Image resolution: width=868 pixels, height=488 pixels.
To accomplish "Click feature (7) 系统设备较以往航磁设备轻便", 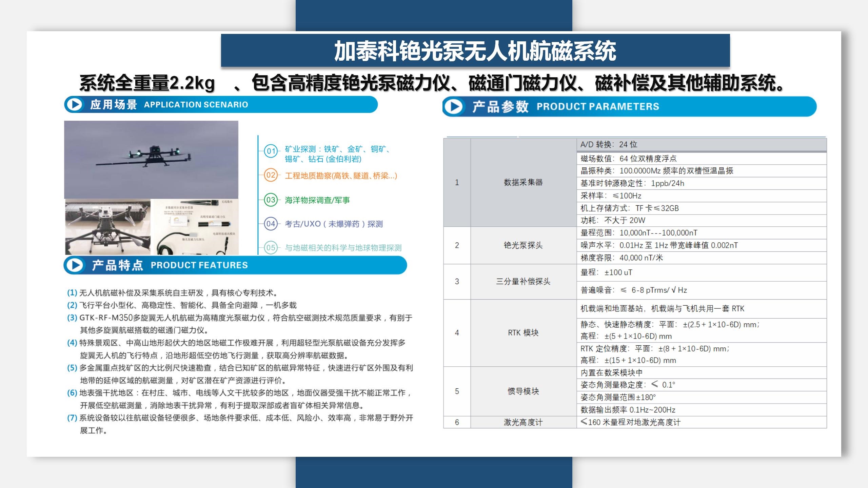I will 240,424.
